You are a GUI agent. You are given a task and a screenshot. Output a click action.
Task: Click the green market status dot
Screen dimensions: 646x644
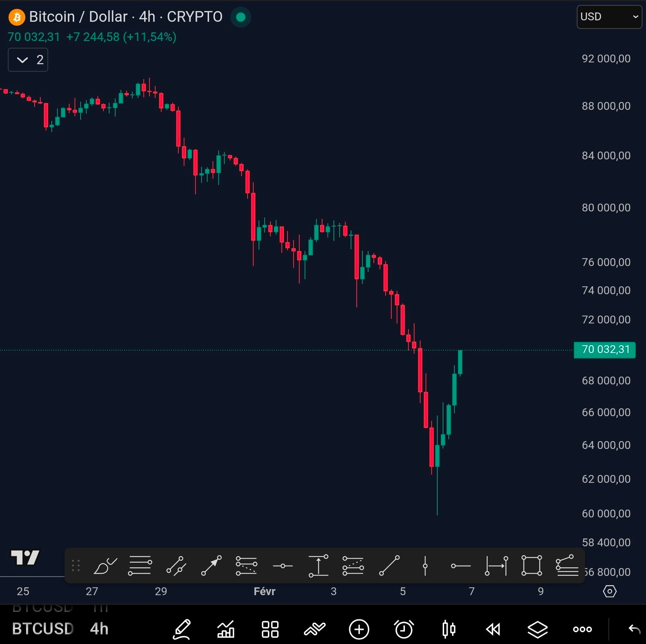241,17
